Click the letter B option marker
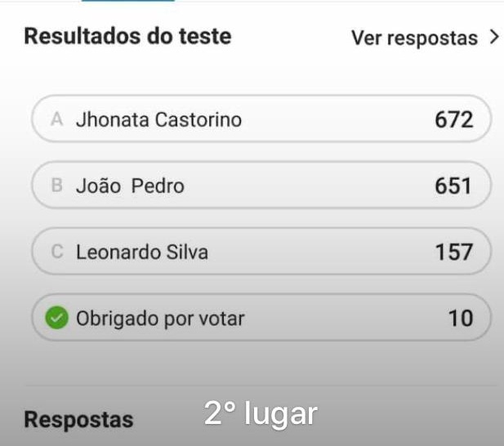504x446 pixels. coord(57,185)
